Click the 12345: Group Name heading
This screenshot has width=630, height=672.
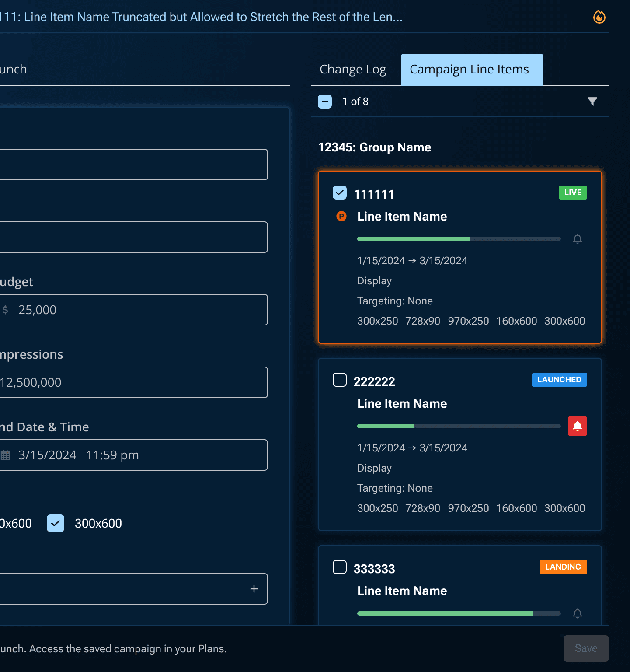point(375,147)
